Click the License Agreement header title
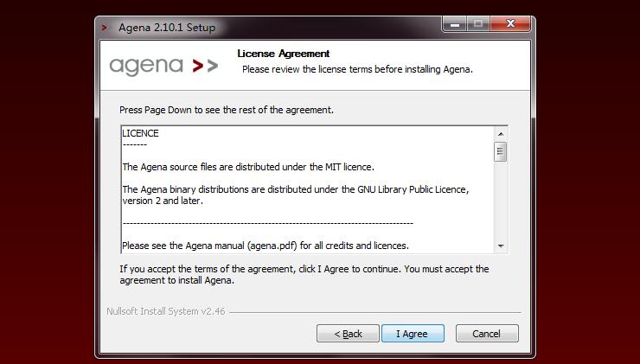 284,54
